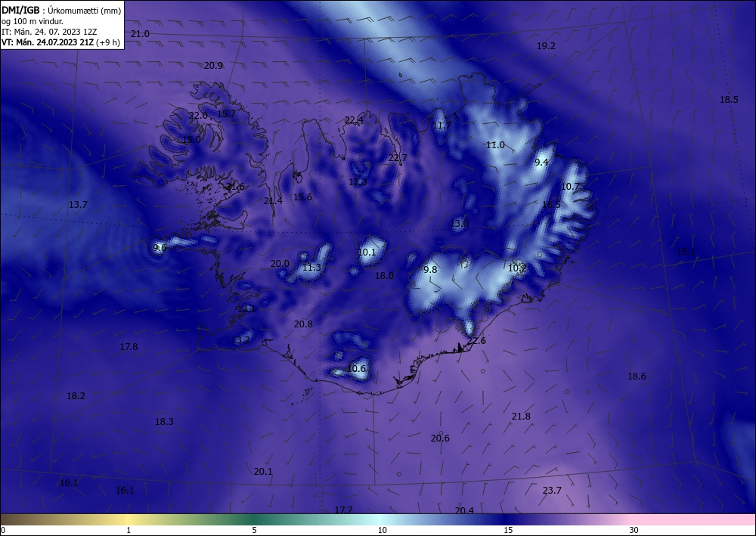Click the colour scale label 1
Image resolution: width=756 pixels, height=536 pixels.
[x=129, y=531]
